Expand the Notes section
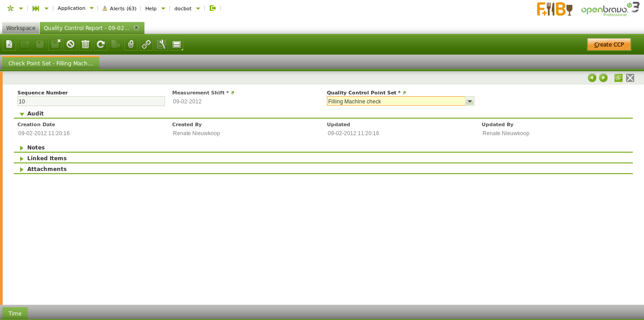 tap(22, 148)
